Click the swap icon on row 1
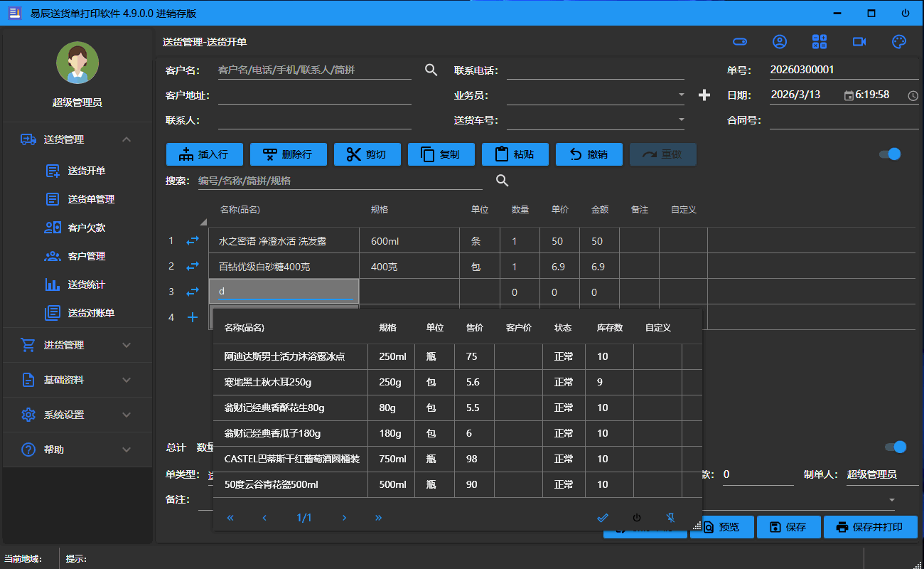The width and height of the screenshot is (924, 569). click(193, 241)
